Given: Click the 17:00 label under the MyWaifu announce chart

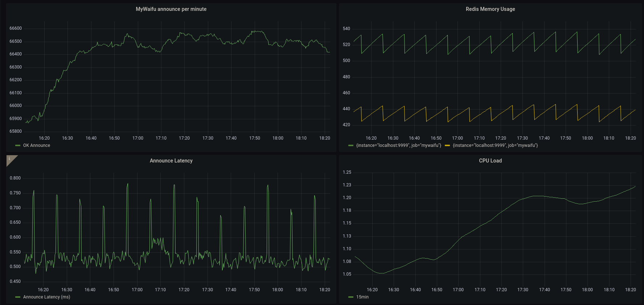Looking at the screenshot, I should click(x=138, y=138).
